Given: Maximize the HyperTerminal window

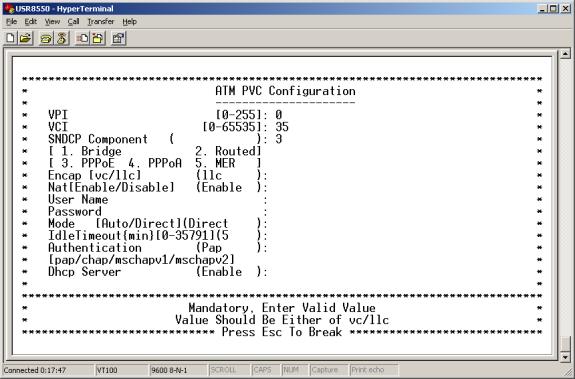Looking at the screenshot, I should click(x=553, y=8).
